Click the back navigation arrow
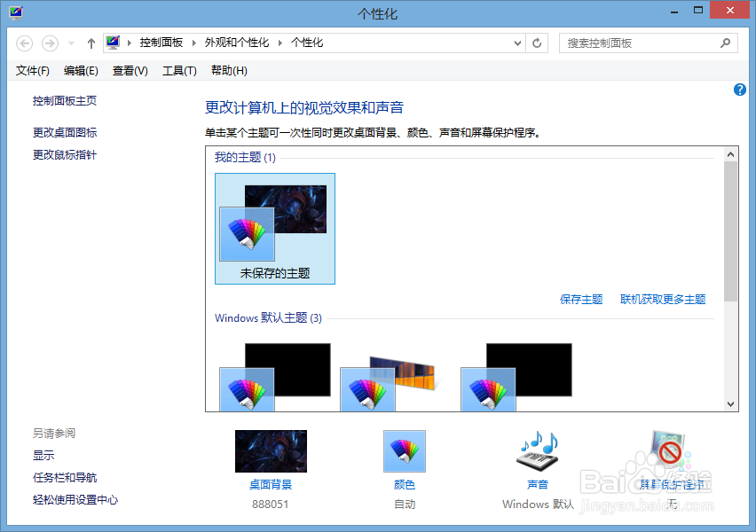 pos(24,43)
